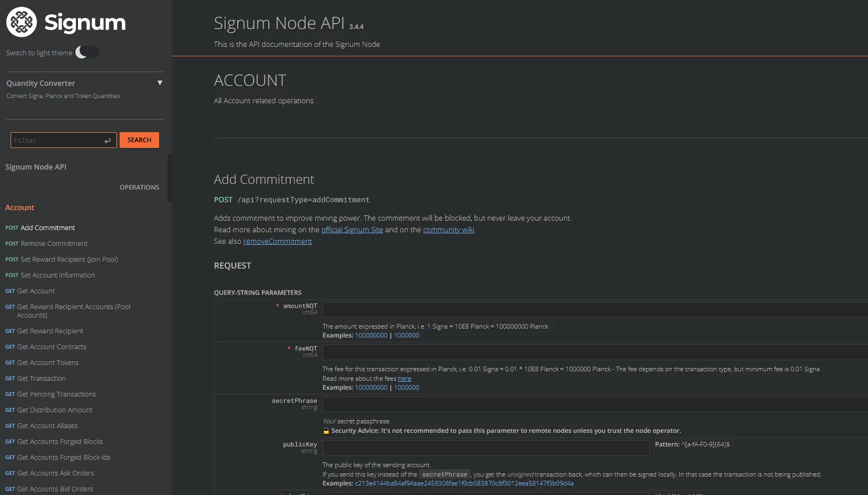Open Get Account Tokens operation
The image size is (868, 495).
click(x=42, y=362)
